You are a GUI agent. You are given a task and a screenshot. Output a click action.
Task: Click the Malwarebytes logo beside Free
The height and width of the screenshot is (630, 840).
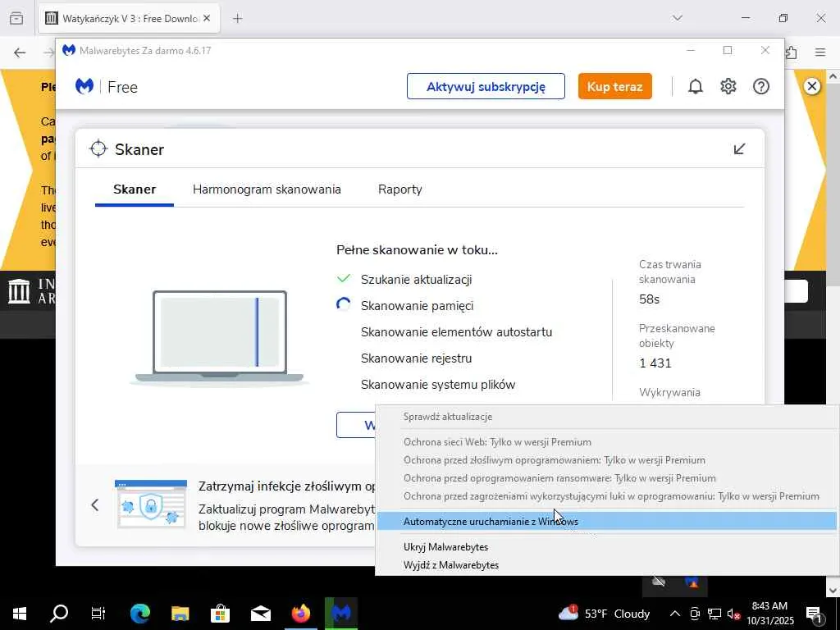point(84,86)
